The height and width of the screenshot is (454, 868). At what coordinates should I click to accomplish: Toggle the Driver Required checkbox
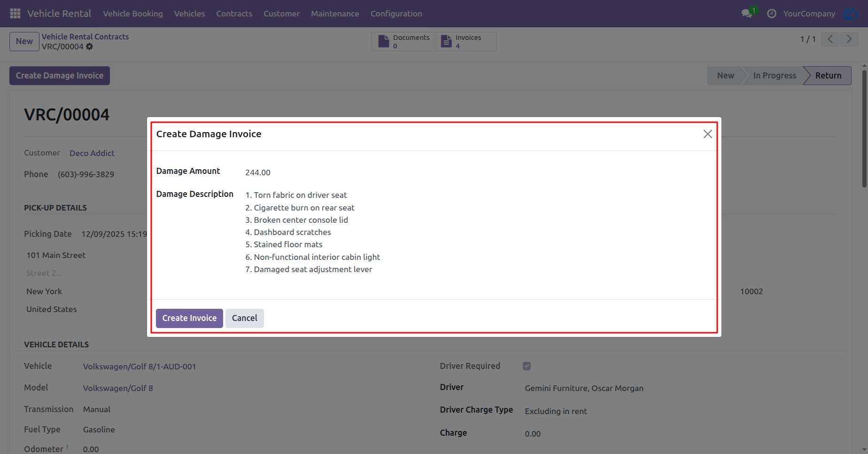tap(527, 366)
